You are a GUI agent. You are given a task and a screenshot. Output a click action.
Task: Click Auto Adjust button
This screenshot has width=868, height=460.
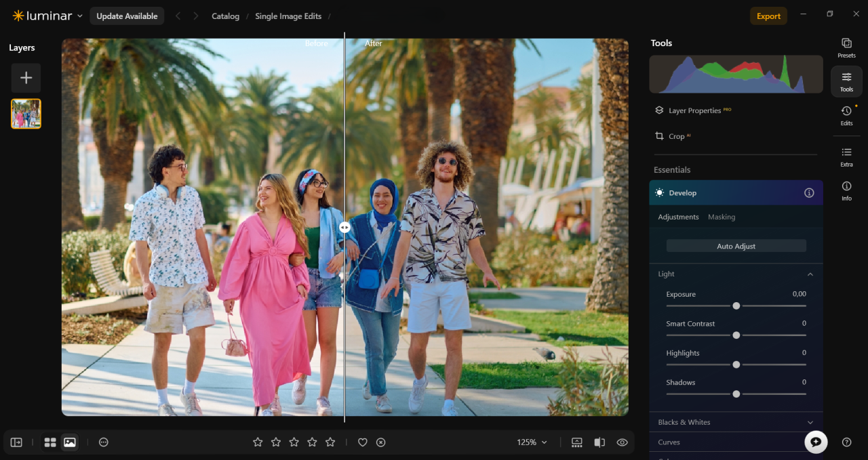pyautogui.click(x=736, y=246)
